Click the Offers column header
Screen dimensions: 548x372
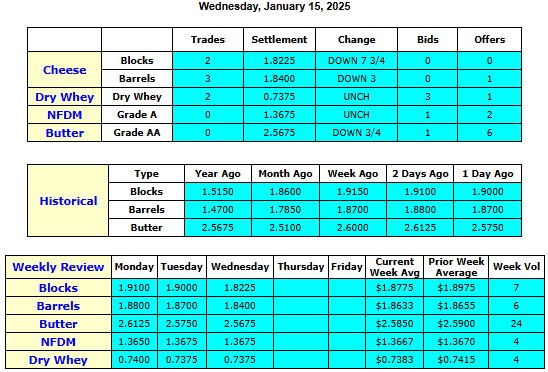(489, 40)
